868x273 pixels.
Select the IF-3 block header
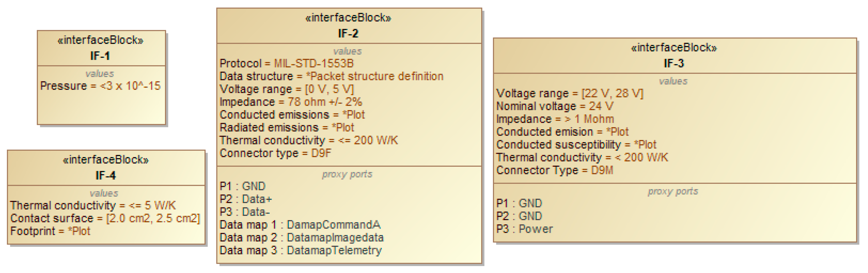click(674, 63)
